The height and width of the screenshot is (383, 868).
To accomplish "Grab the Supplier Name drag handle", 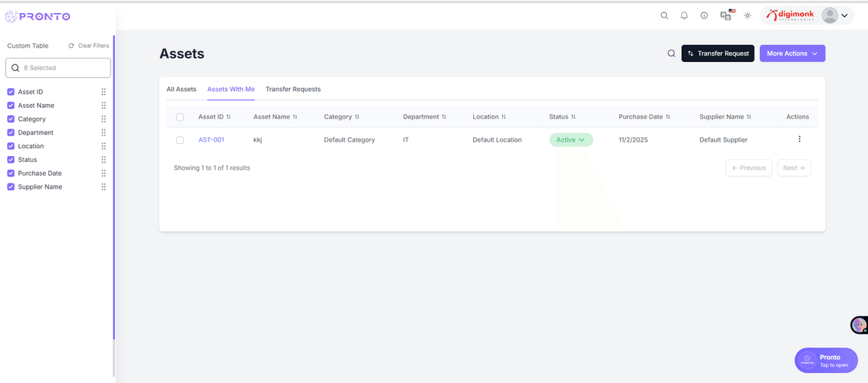I will 103,187.
